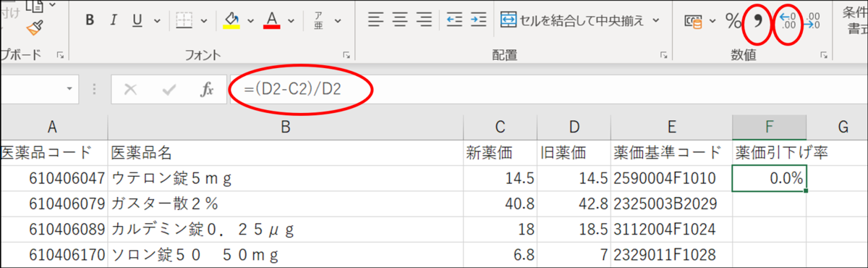Select cell with value 18.5

point(574,230)
